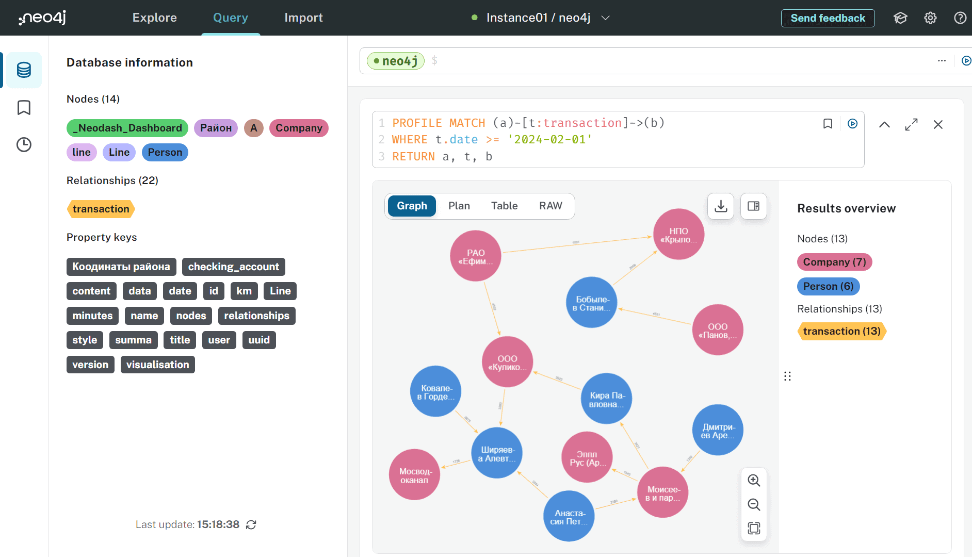Refresh the database information

[251, 525]
